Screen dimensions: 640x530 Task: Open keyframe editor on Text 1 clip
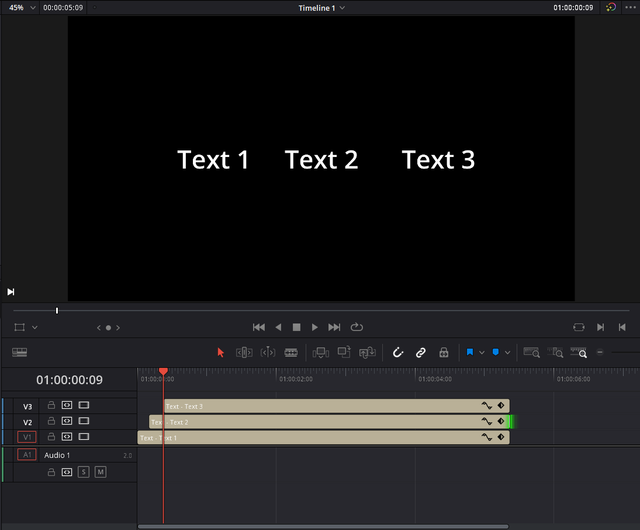pyautogui.click(x=501, y=437)
